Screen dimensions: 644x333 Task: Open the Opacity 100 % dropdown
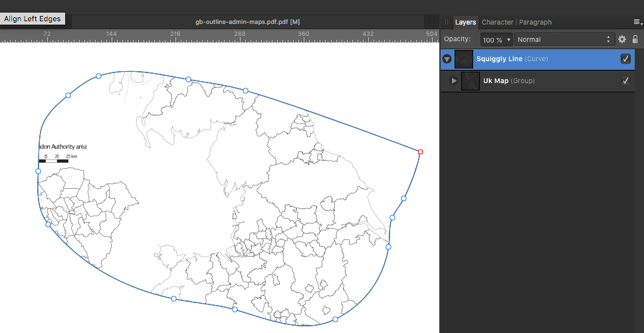click(x=497, y=40)
